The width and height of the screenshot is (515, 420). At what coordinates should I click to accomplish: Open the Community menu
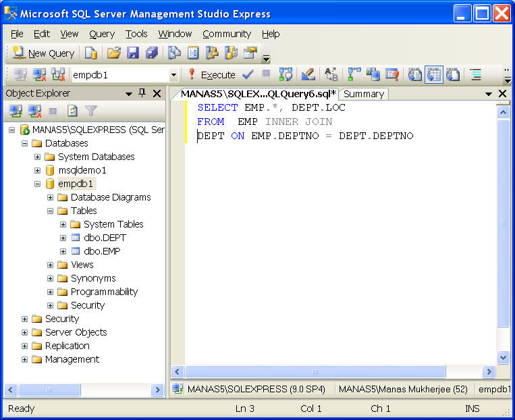pos(227,34)
